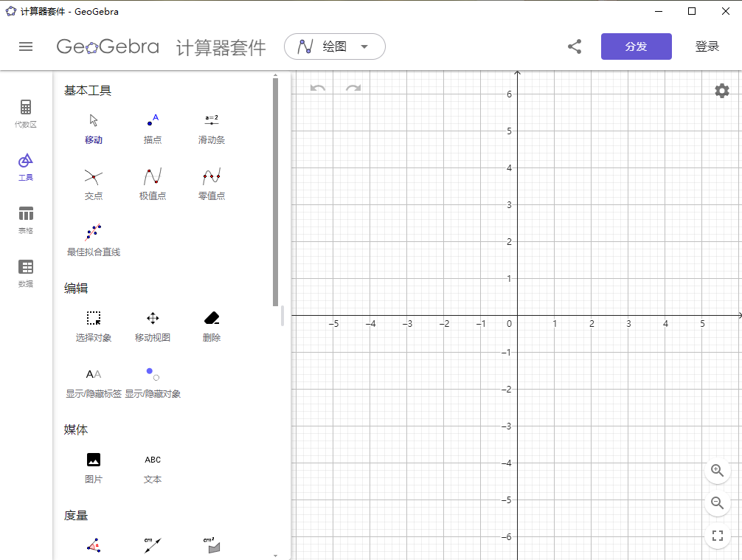Switch to the 表格 spreadsheet panel
The image size is (742, 560).
[x=26, y=219]
